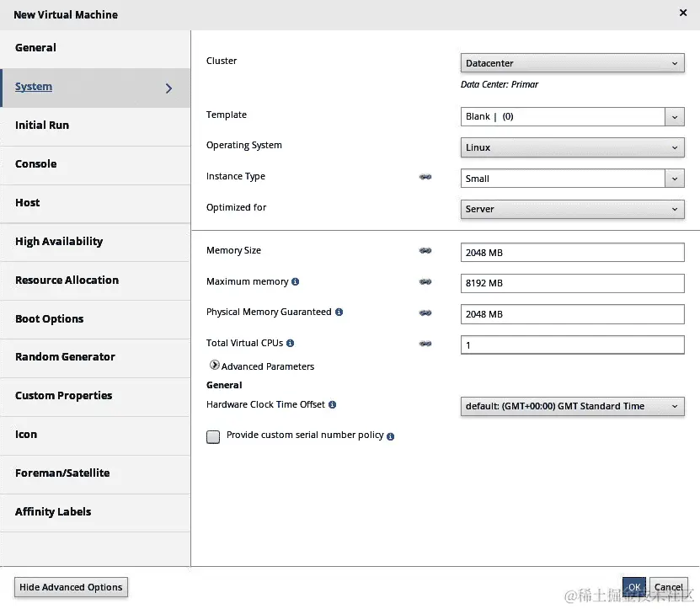Viewport: 700px width, 609px height.
Task: Click the link icon next to Memory Size
Action: click(425, 251)
